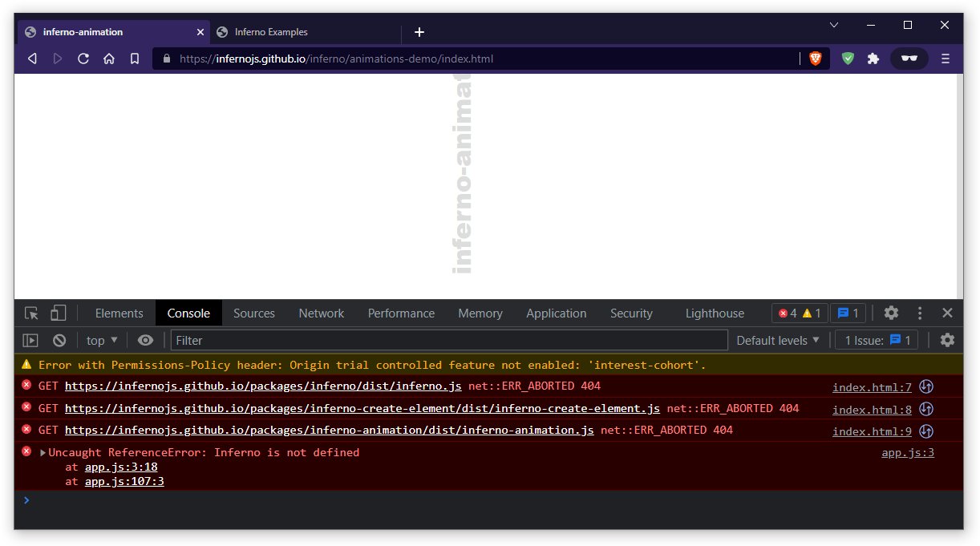Open source link index.html:7
Viewport: 980px width, 546px height.
[872, 388]
